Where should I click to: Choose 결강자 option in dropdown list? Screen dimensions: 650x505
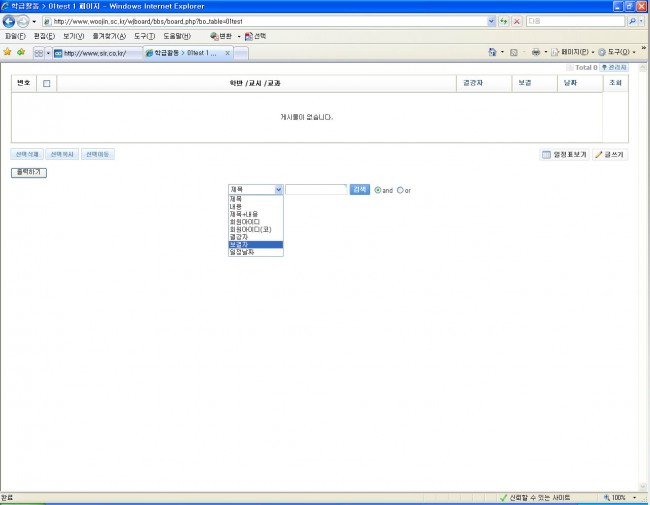point(256,237)
